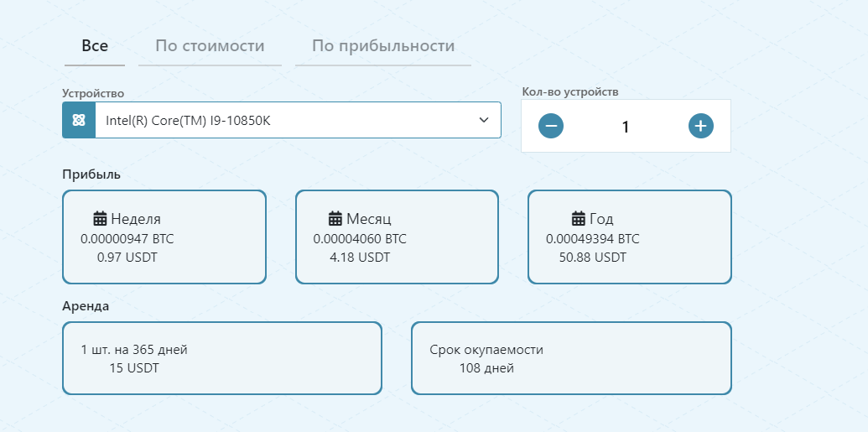Click the plus button to increase devices
The image size is (868, 432).
point(701,126)
